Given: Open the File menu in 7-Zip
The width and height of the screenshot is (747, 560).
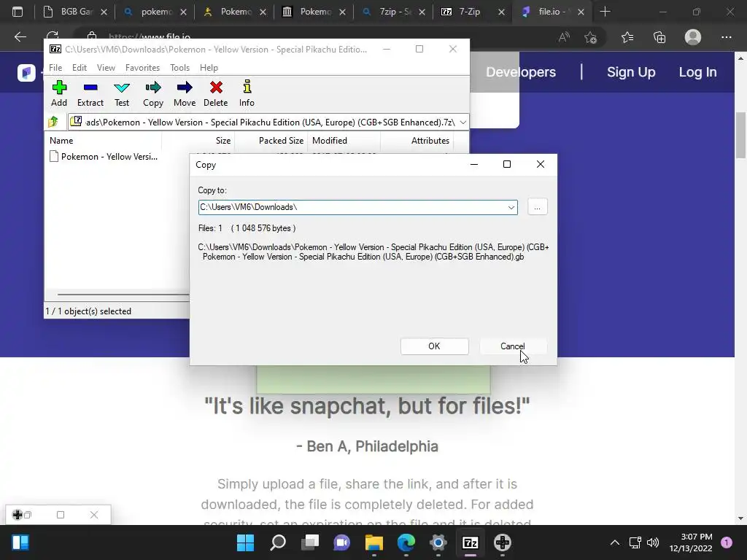Looking at the screenshot, I should 55,68.
